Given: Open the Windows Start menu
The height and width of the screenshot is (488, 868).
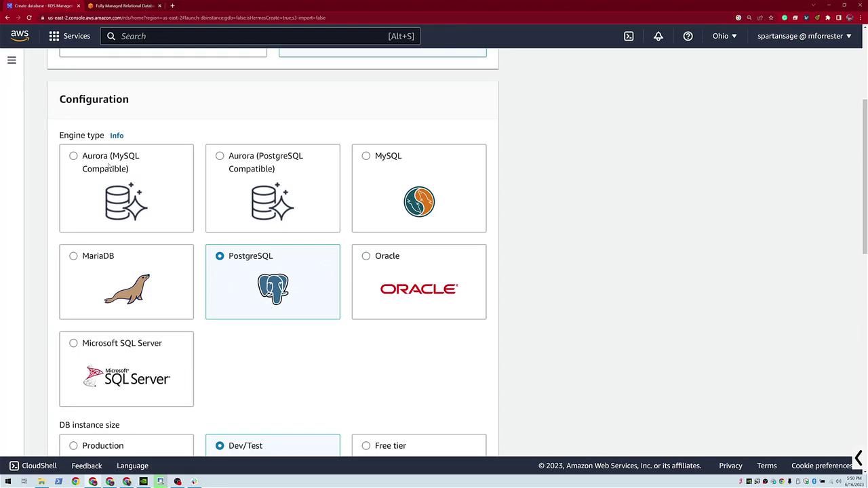Looking at the screenshot, I should 7,481.
